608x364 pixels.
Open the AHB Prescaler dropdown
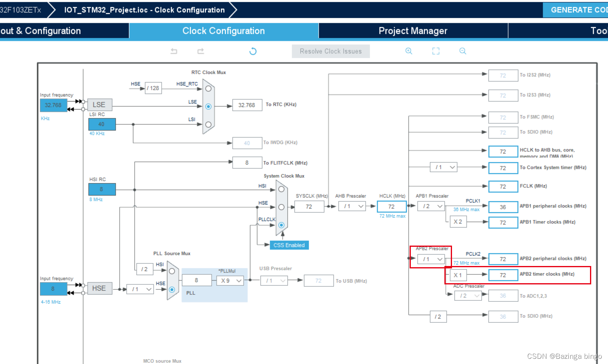352,206
